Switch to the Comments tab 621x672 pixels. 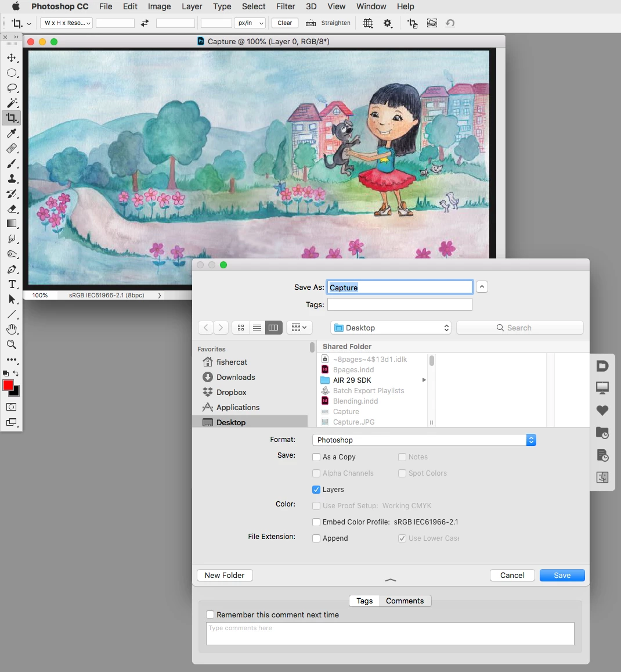[405, 601]
